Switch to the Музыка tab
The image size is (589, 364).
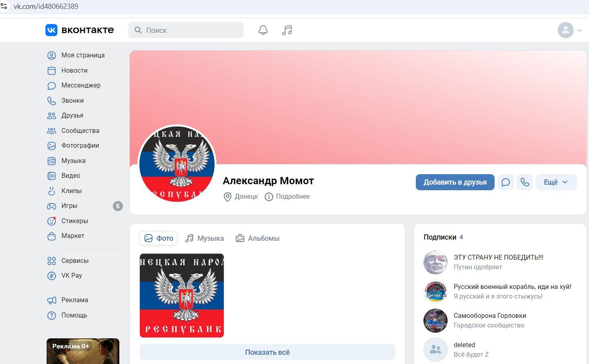[x=205, y=238]
